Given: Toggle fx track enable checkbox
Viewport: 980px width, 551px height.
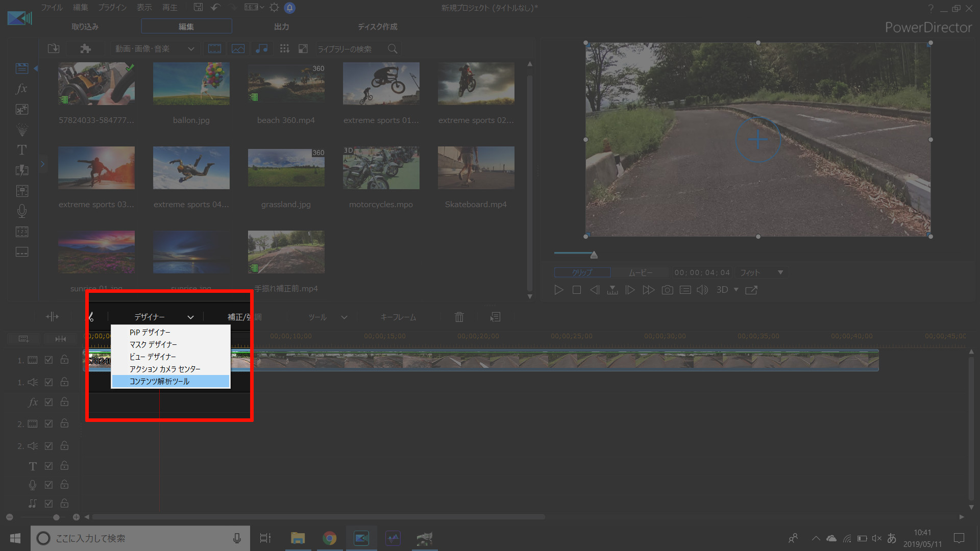Looking at the screenshot, I should [48, 402].
